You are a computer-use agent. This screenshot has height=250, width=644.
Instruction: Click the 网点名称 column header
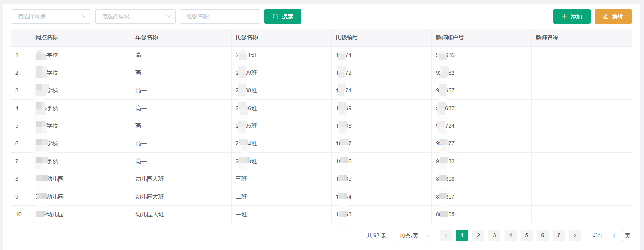[47, 37]
